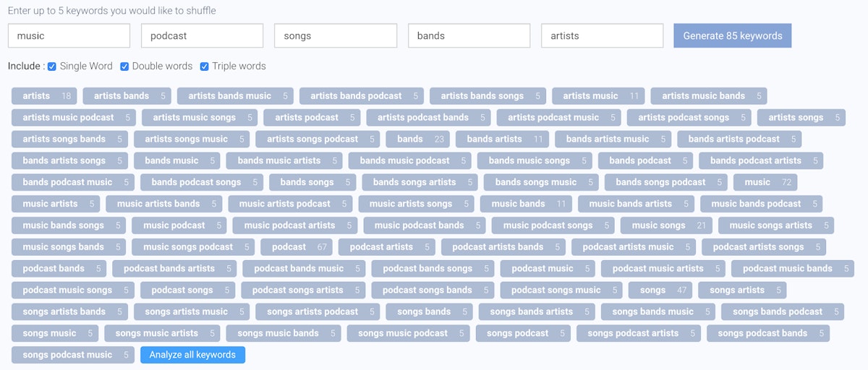The width and height of the screenshot is (868, 370).
Task: Click the bands keyword text box
Action: [469, 35]
